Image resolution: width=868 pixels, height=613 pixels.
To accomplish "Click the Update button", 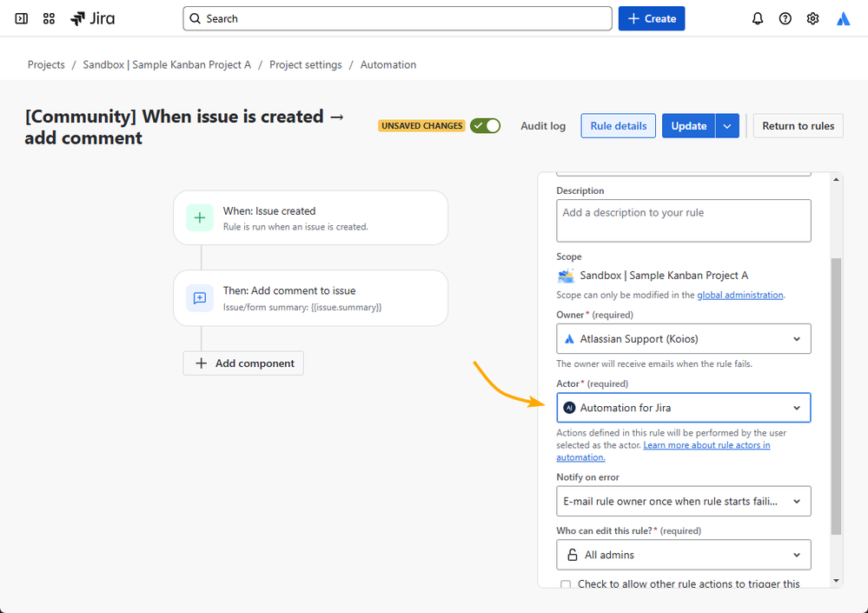I will point(689,126).
